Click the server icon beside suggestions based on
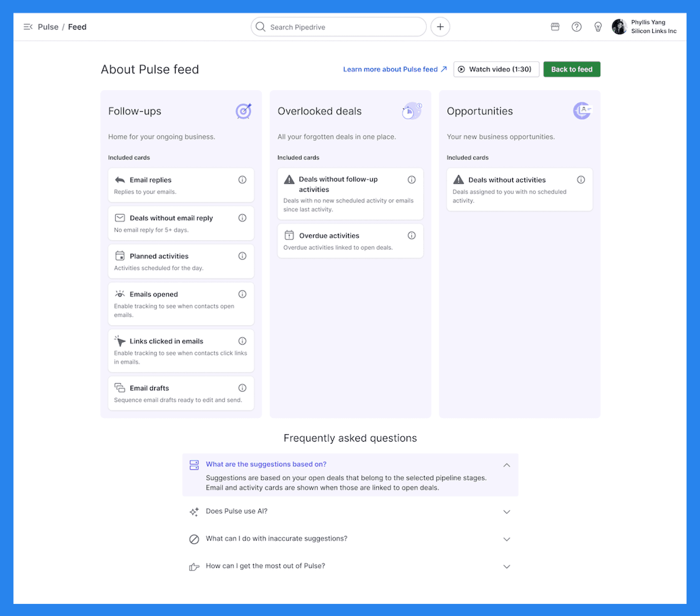The height and width of the screenshot is (616, 700). tap(194, 465)
